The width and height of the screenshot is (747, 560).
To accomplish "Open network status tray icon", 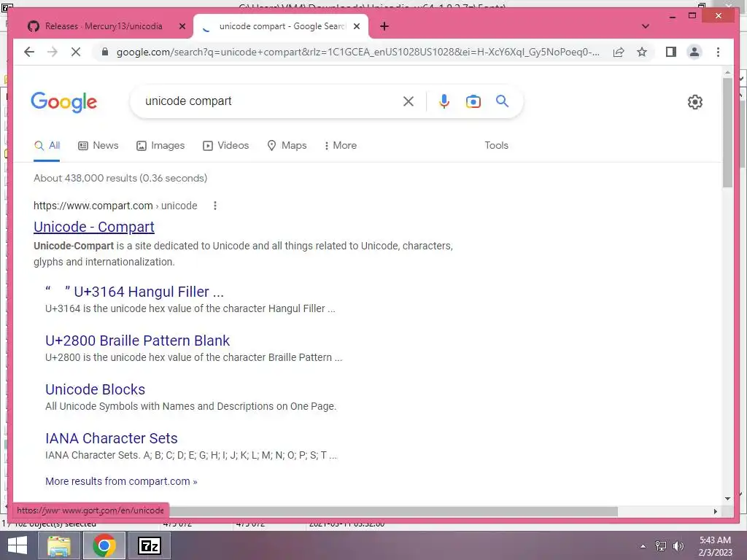I will coord(661,546).
